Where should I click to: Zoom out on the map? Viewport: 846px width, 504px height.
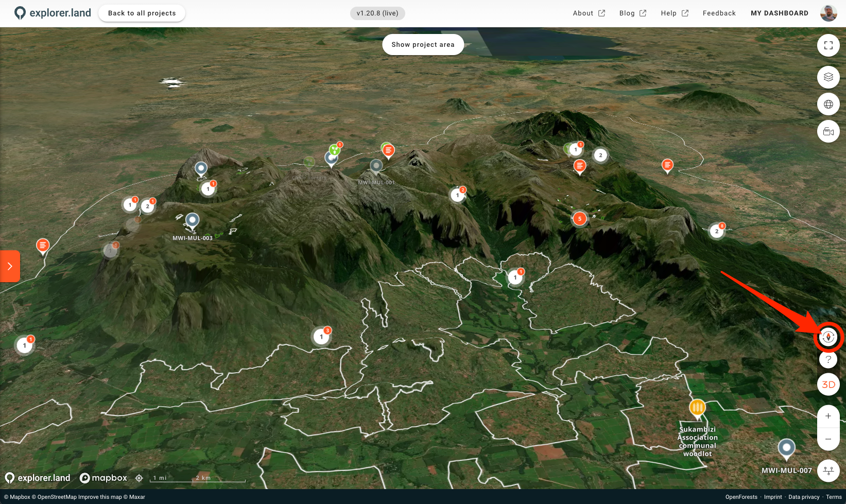[828, 439]
